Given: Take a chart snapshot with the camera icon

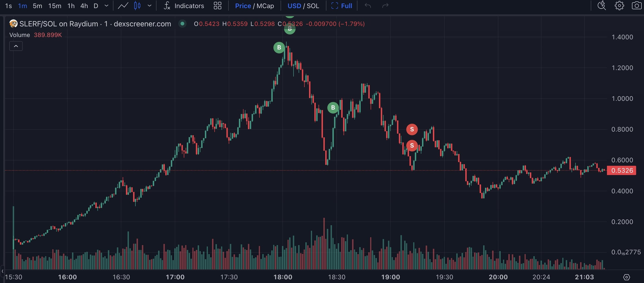Looking at the screenshot, I should (x=637, y=6).
